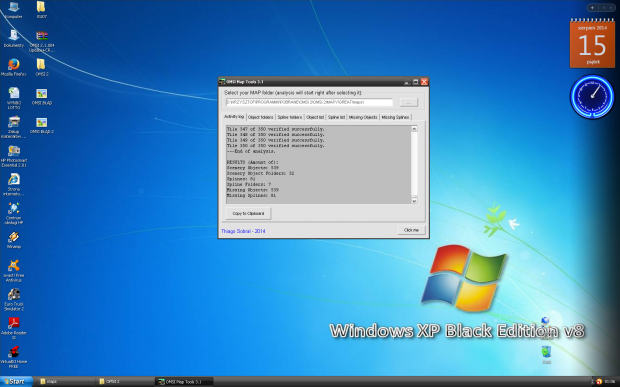Click the Start button

pyautogui.click(x=16, y=381)
